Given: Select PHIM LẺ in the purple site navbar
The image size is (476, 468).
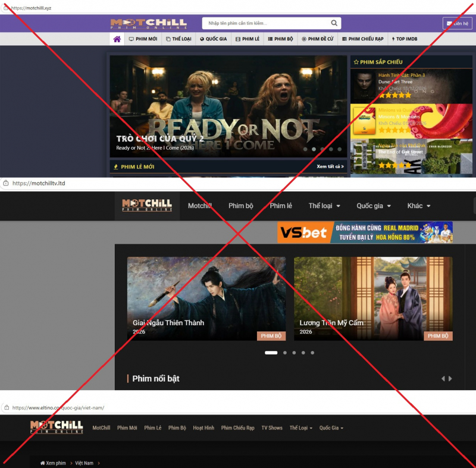Looking at the screenshot, I should pyautogui.click(x=248, y=39).
